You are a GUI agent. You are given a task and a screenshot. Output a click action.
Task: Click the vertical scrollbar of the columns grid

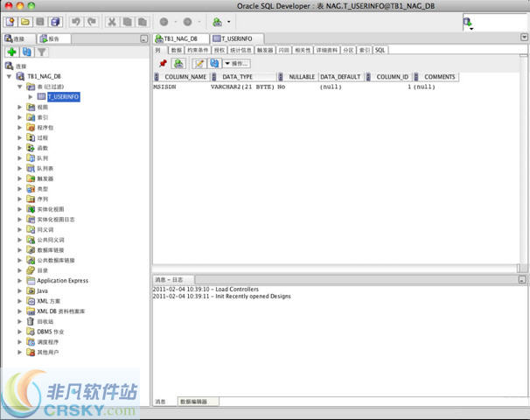[523, 159]
